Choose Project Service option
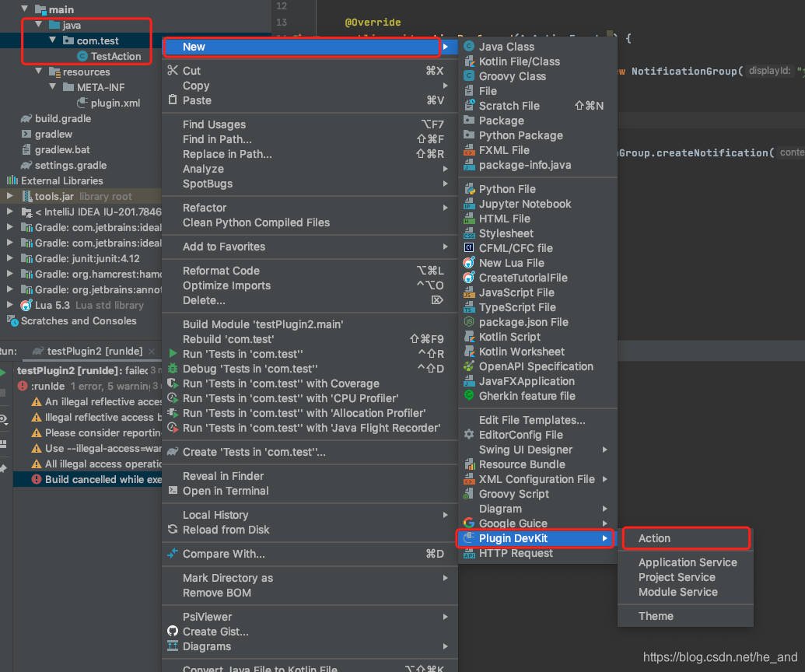The image size is (805, 672). (x=686, y=577)
